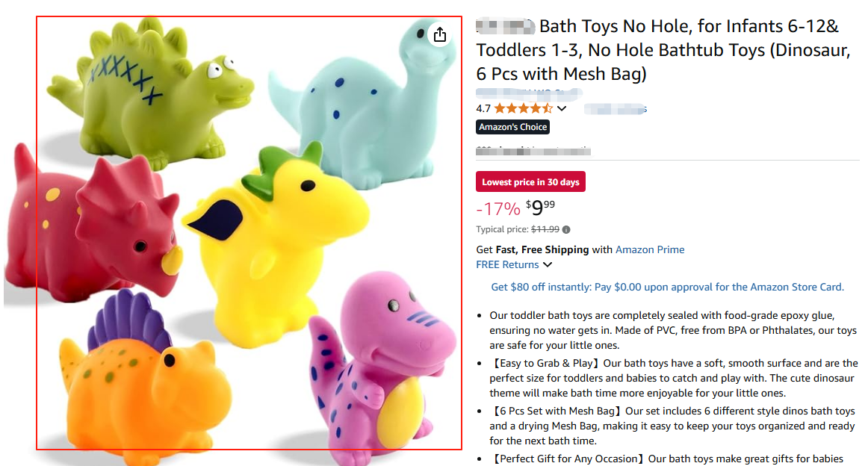This screenshot has width=868, height=466.
Task: Click the info icon beside typical price
Action: coord(566,229)
